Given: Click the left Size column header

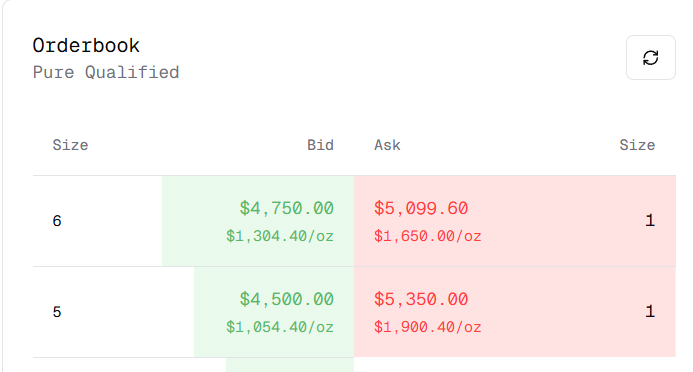Looking at the screenshot, I should coord(70,145).
